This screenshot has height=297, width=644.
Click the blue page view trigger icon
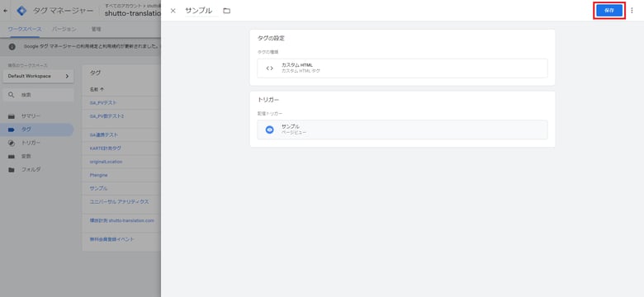269,130
